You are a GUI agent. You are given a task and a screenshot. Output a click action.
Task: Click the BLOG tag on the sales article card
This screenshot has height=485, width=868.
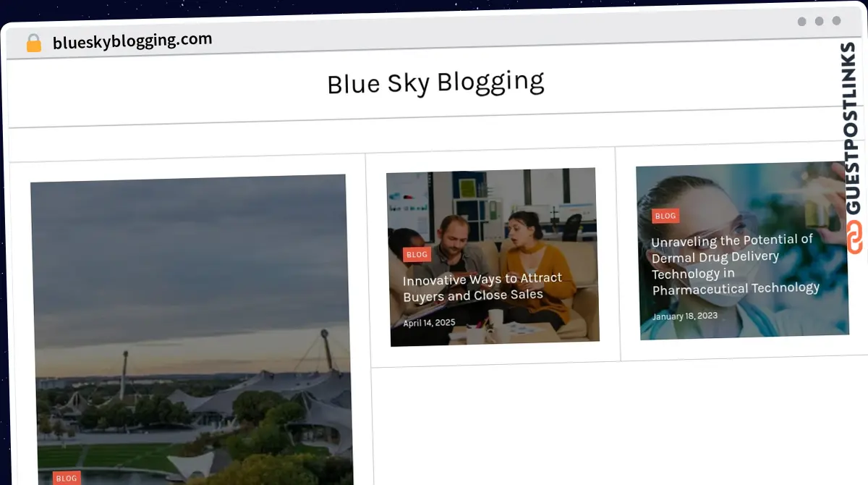(417, 254)
